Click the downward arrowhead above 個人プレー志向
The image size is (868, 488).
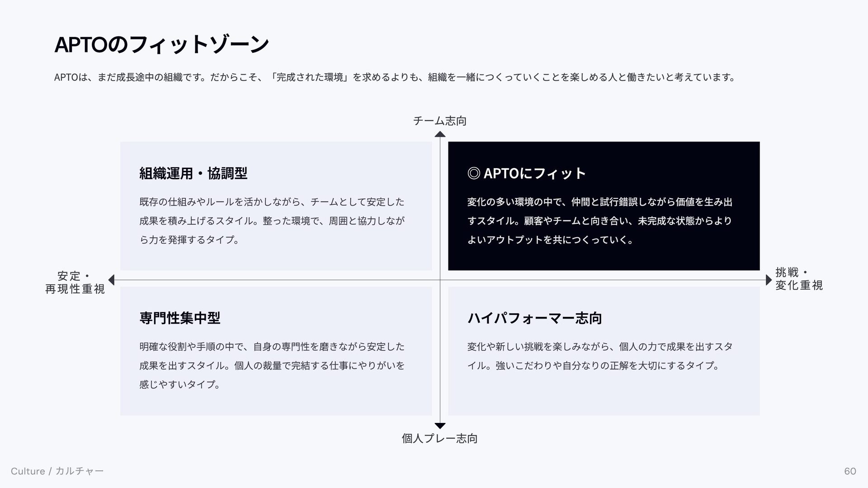[x=440, y=426]
